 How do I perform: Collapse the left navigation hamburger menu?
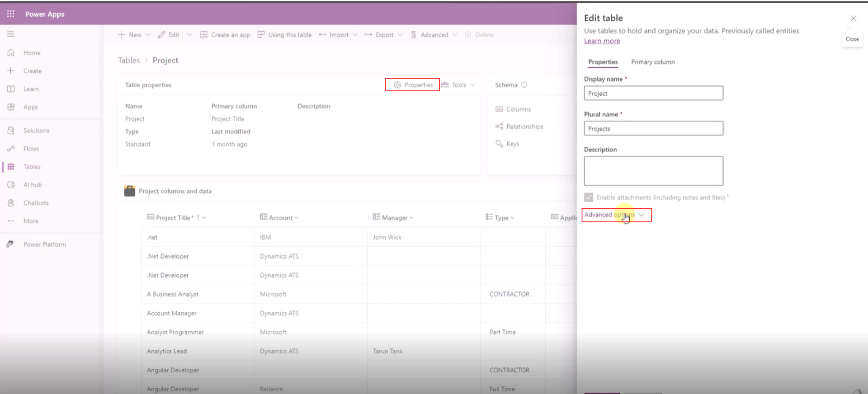11,34
